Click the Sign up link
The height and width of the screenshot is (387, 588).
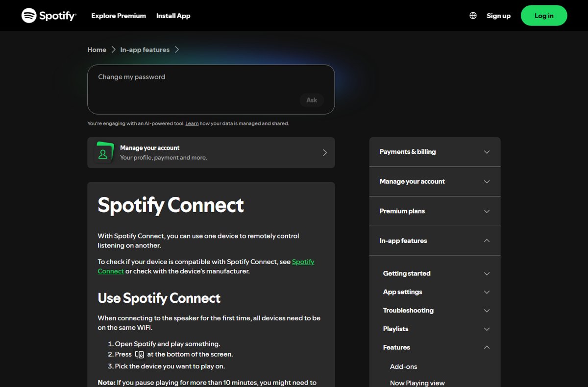498,16
